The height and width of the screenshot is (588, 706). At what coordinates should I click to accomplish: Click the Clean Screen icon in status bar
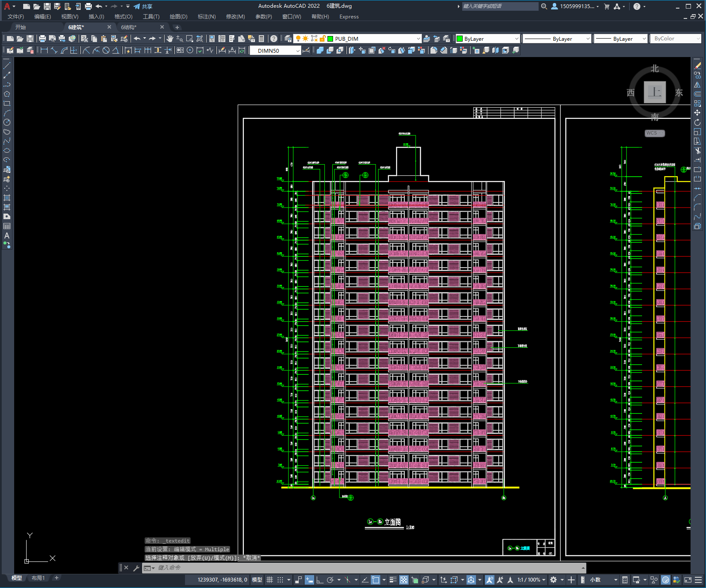[x=688, y=580]
